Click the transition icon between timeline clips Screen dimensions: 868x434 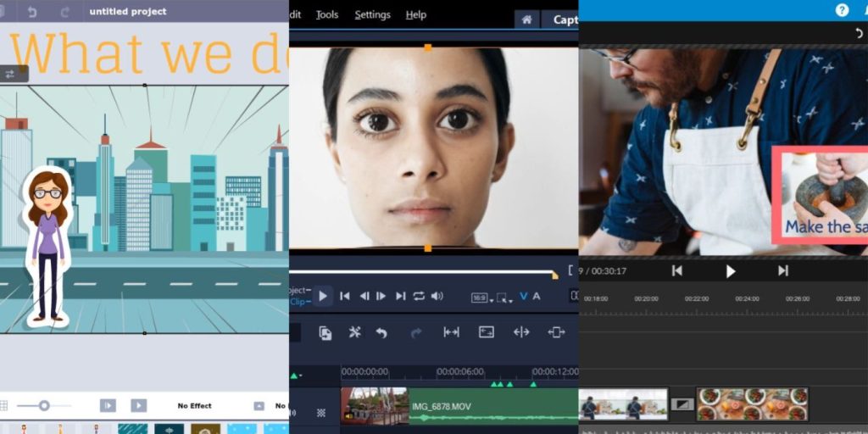(682, 404)
